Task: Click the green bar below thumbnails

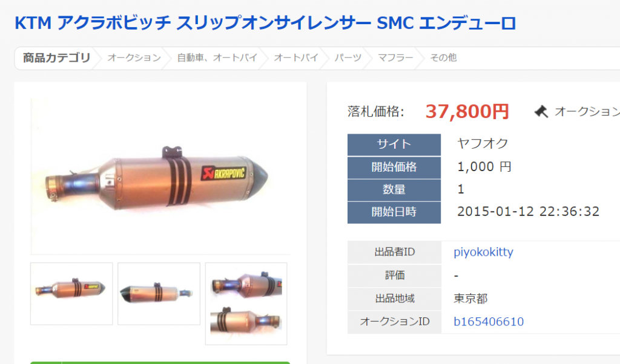Action: [x=160, y=362]
